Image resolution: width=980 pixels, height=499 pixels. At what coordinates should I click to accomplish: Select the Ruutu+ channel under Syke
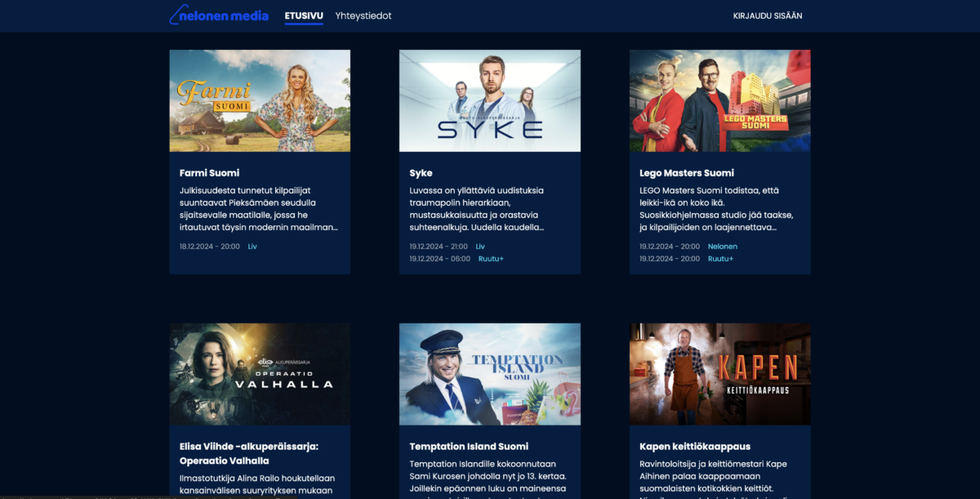pyautogui.click(x=491, y=259)
